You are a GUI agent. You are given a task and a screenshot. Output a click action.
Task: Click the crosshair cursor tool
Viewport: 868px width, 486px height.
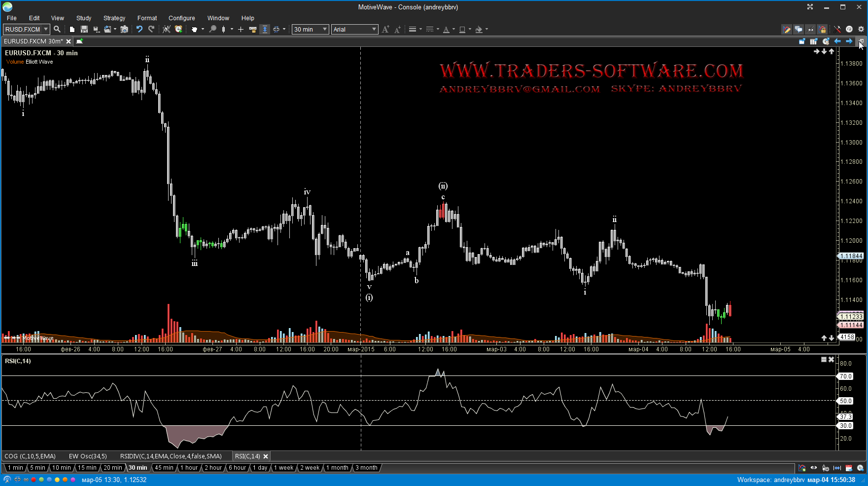coord(241,29)
